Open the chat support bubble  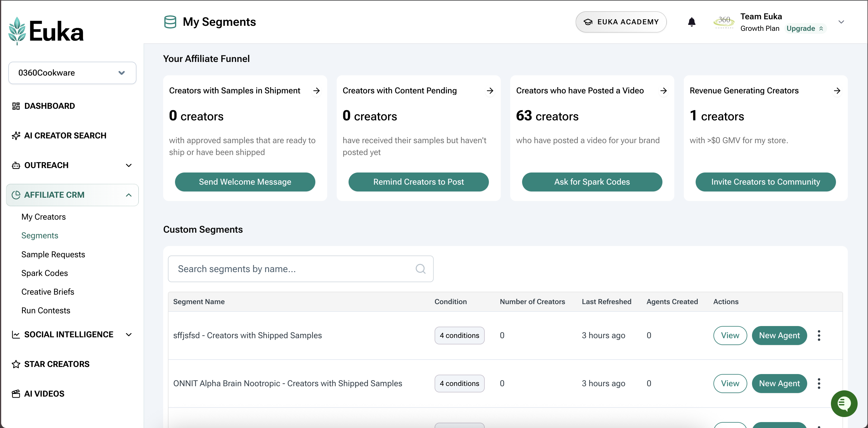844,403
